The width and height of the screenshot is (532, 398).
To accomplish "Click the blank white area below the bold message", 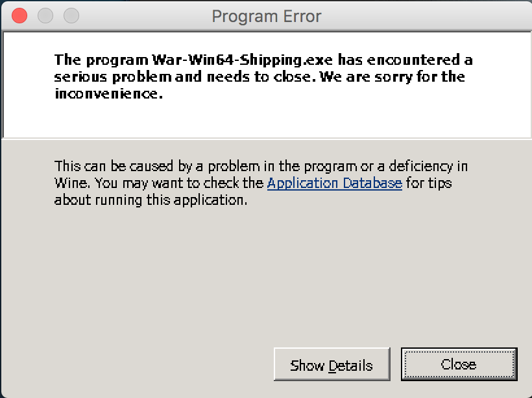I will [266, 119].
